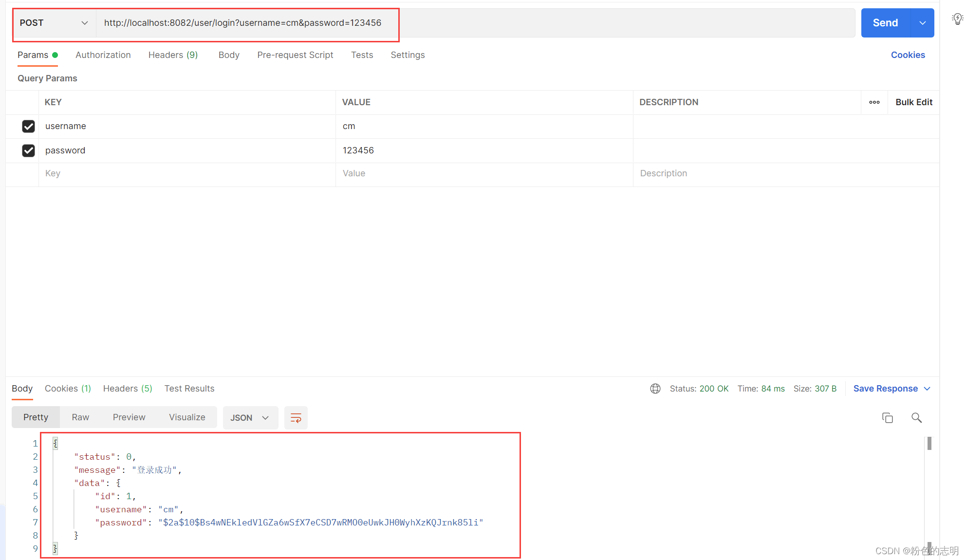Click the username key cell
966x560 pixels.
point(187,126)
